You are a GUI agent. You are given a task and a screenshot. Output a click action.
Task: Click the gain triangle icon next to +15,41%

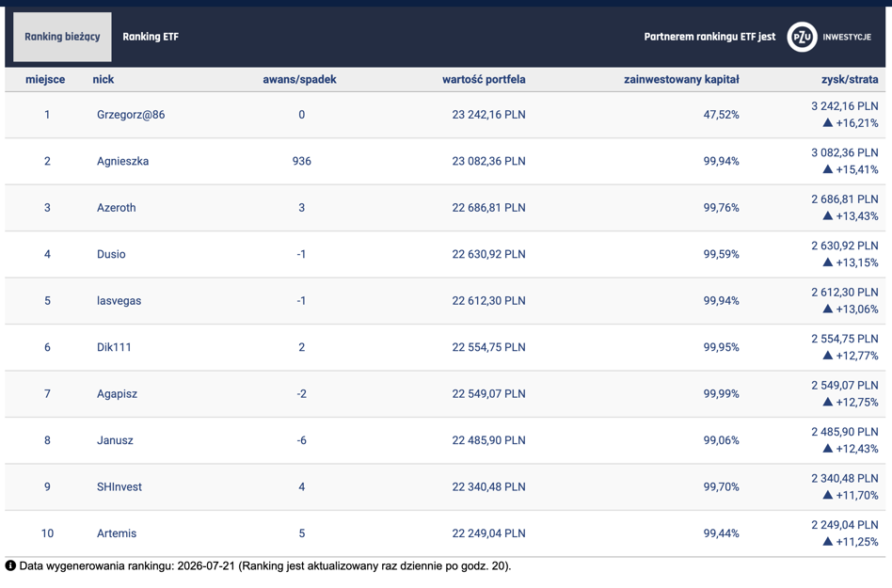click(828, 169)
